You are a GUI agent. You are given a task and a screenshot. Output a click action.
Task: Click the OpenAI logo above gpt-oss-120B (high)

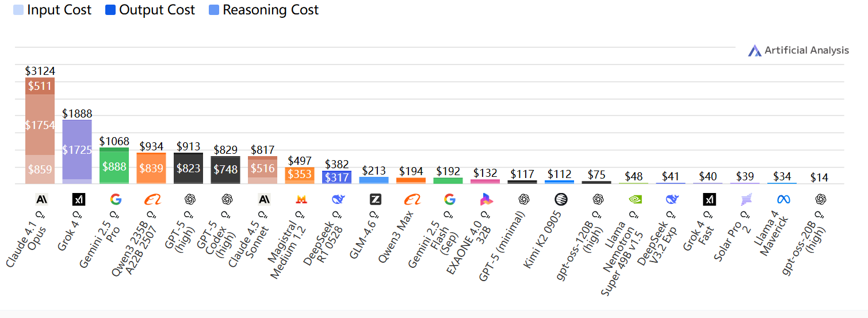(598, 199)
